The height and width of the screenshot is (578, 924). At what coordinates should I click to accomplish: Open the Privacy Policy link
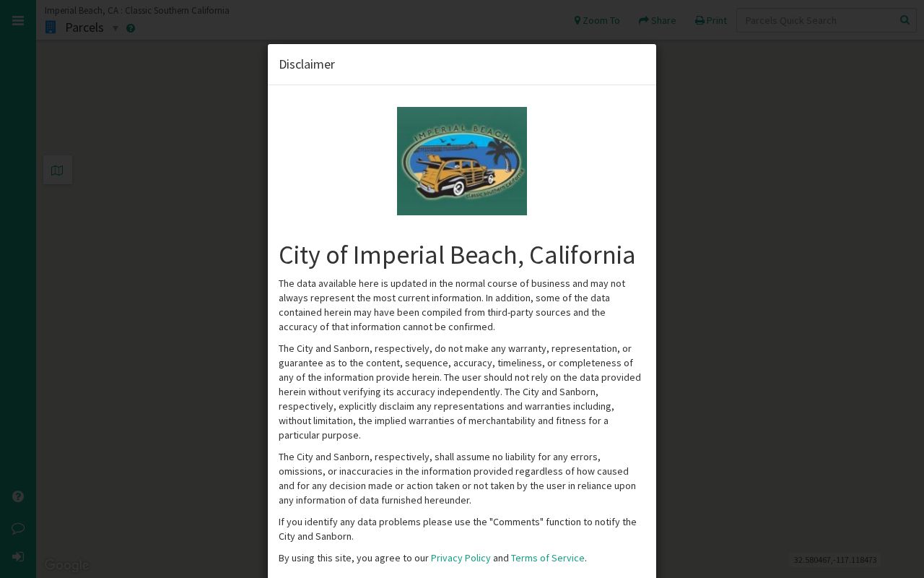point(461,558)
